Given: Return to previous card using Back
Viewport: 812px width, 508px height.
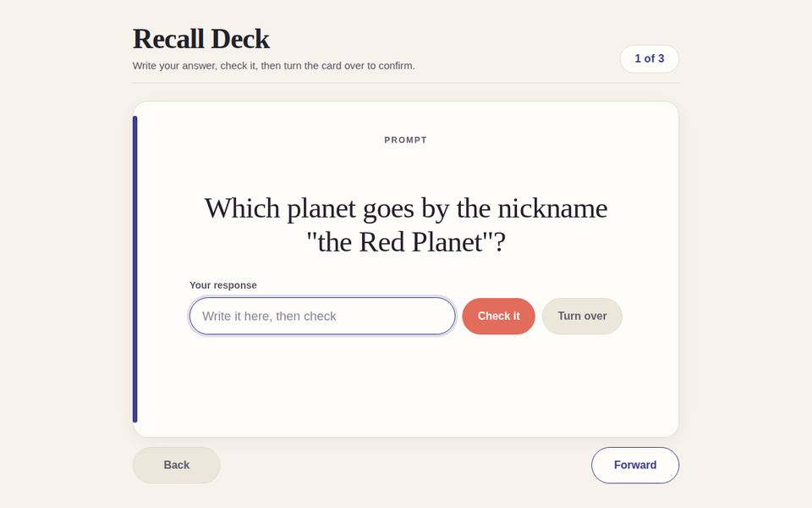Looking at the screenshot, I should coord(177,465).
